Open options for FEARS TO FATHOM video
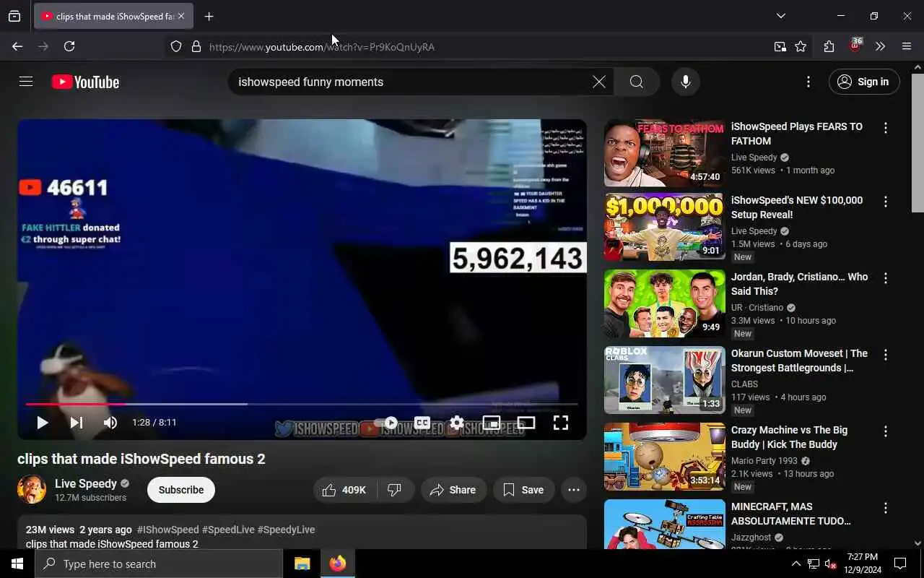Image resolution: width=924 pixels, height=578 pixels. coord(886,128)
